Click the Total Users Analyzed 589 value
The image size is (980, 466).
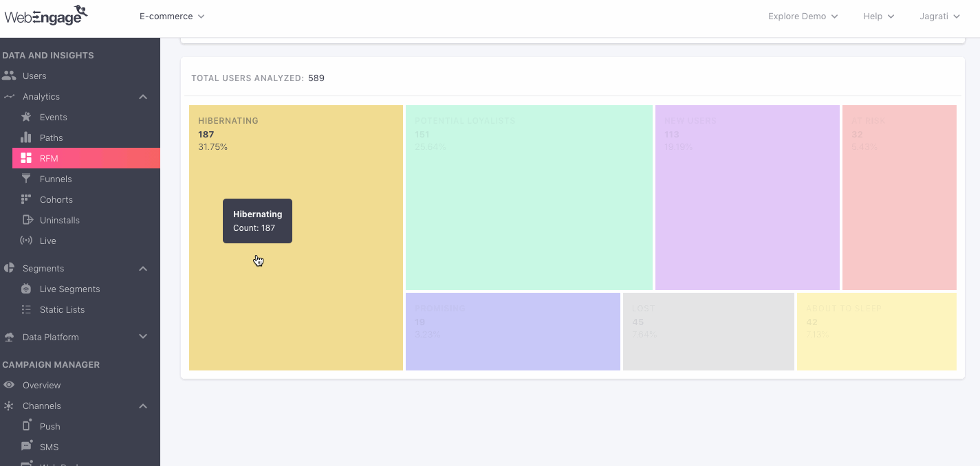point(316,78)
